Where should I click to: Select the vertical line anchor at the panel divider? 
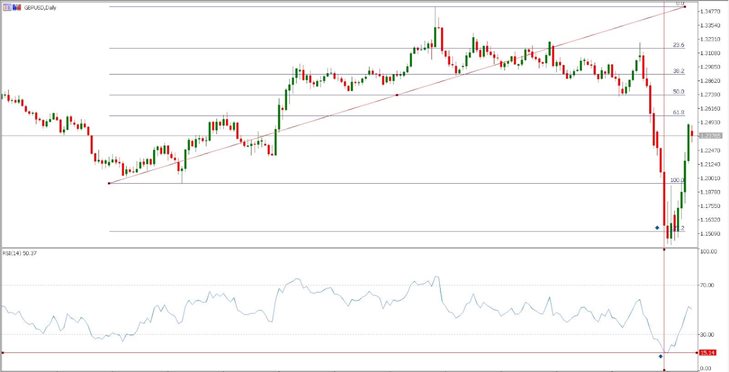[x=664, y=250]
